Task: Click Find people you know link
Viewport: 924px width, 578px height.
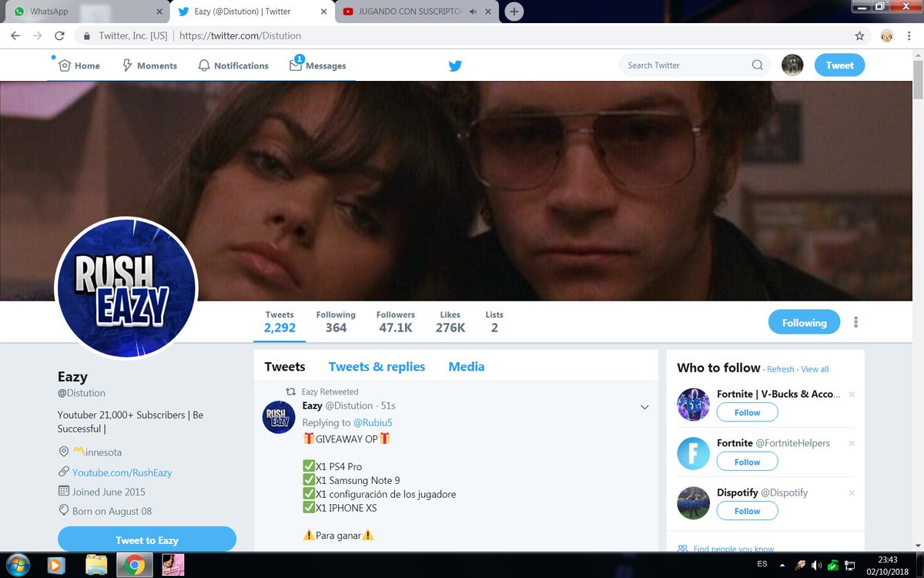Action: [734, 549]
